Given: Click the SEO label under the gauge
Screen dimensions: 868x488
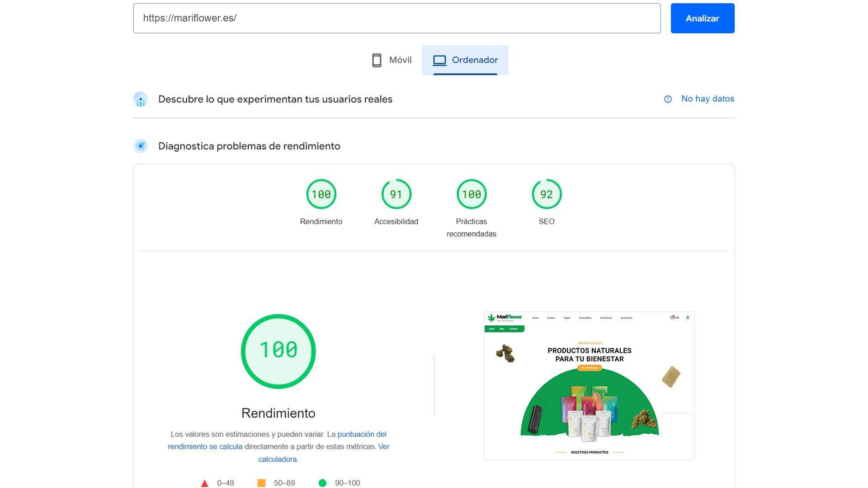Looking at the screenshot, I should click(547, 221).
